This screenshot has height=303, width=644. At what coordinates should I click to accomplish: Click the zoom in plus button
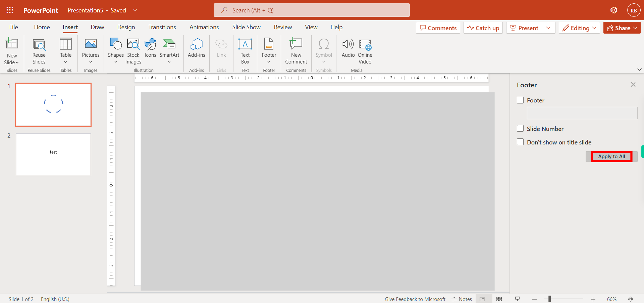point(593,299)
